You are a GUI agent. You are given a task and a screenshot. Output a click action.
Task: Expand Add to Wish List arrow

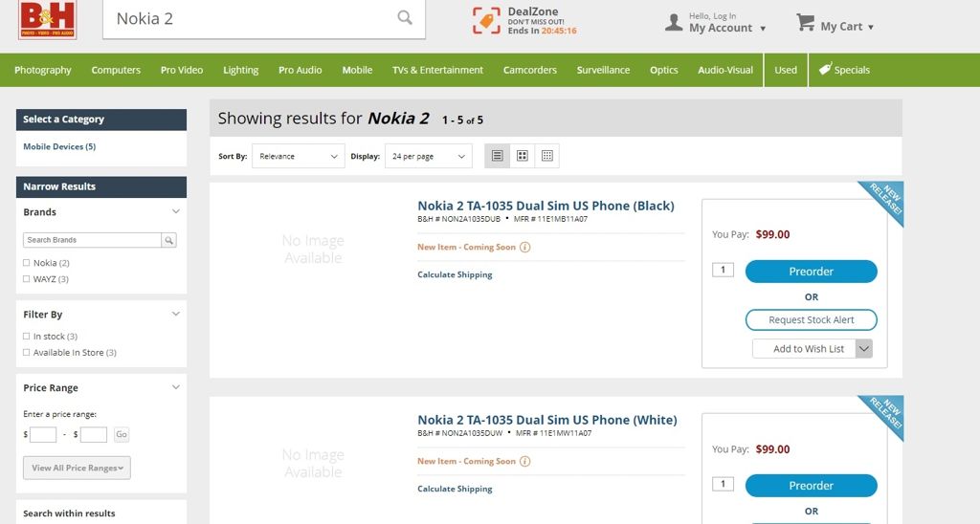point(864,349)
